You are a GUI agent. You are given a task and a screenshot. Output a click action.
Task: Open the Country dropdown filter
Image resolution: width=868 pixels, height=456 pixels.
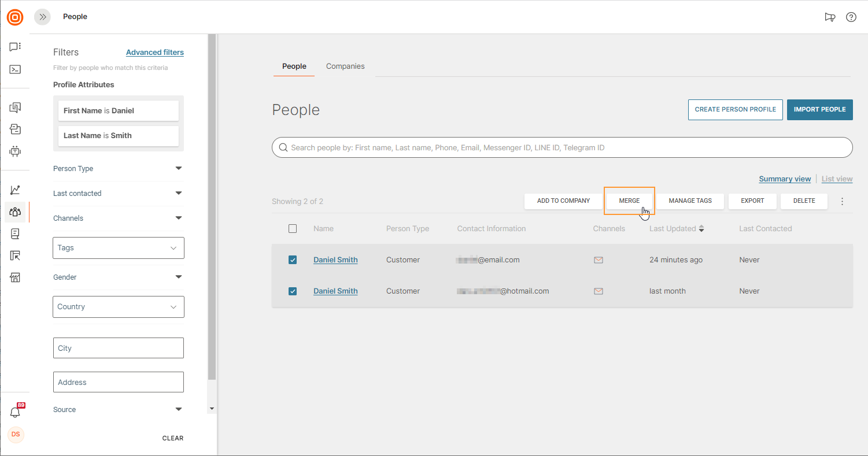pyautogui.click(x=118, y=307)
